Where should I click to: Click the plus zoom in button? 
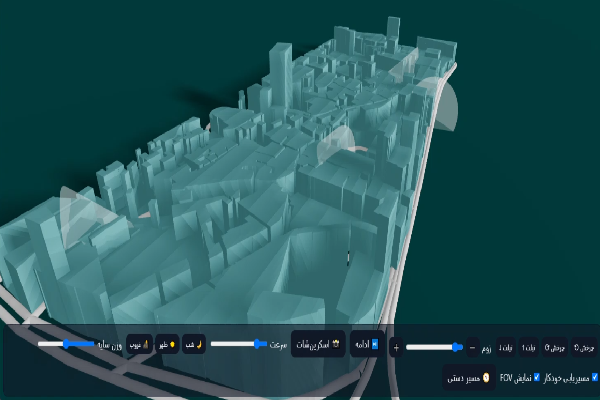point(396,347)
